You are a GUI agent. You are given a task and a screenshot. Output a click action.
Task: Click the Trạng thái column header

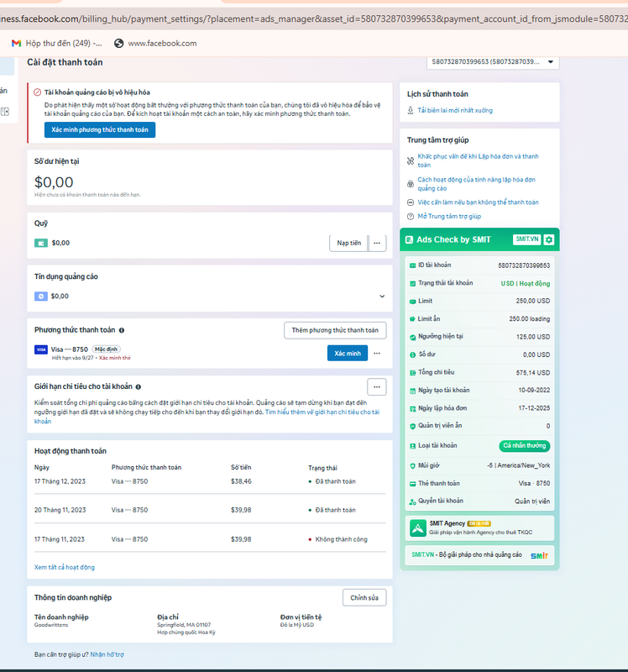coord(322,468)
